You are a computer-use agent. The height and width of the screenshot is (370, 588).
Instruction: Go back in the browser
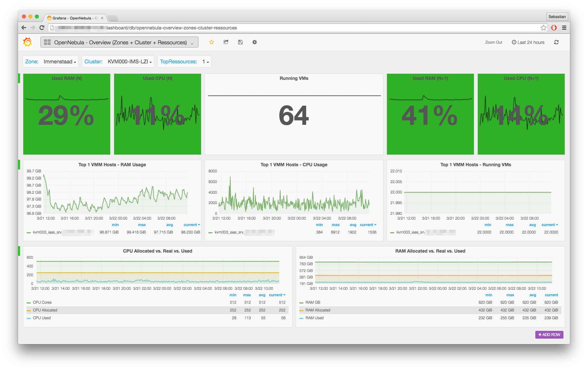(24, 28)
